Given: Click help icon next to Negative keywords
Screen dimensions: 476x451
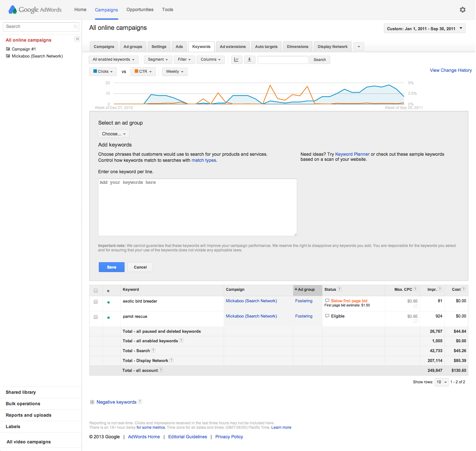Looking at the screenshot, I should tap(140, 401).
